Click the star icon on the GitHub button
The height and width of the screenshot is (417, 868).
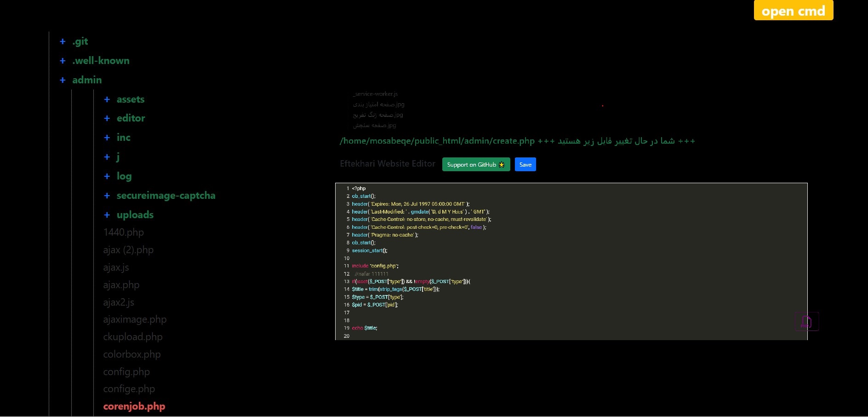502,164
